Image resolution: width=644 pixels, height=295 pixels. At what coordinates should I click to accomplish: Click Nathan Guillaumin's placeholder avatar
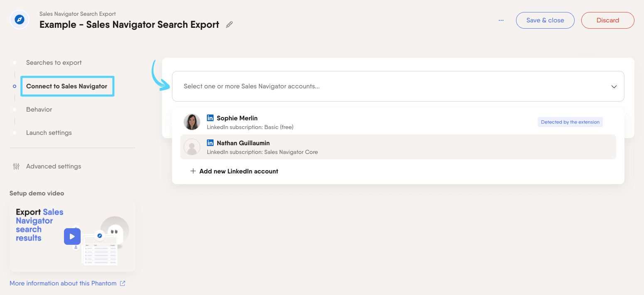192,147
